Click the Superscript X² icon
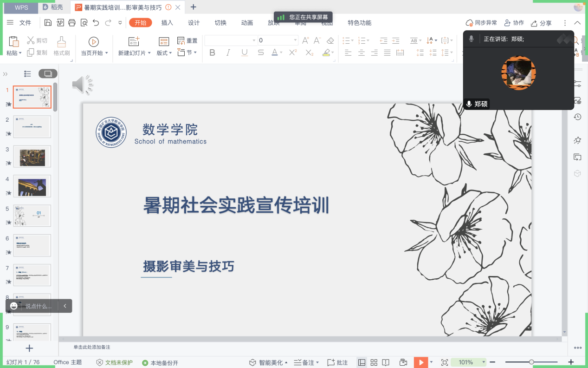Viewport: 588px width, 368px height. 293,53
